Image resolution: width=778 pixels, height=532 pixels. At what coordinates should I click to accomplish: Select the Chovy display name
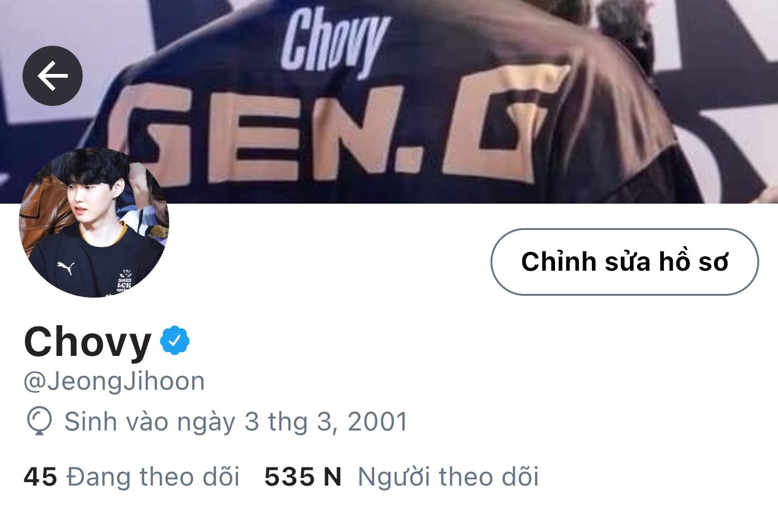coord(88,342)
